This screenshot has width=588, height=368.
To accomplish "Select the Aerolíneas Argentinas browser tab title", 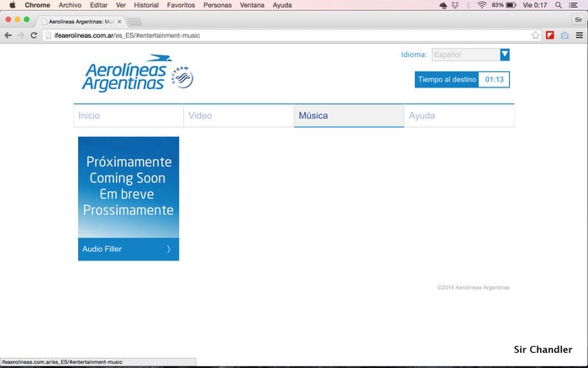I will [x=81, y=22].
